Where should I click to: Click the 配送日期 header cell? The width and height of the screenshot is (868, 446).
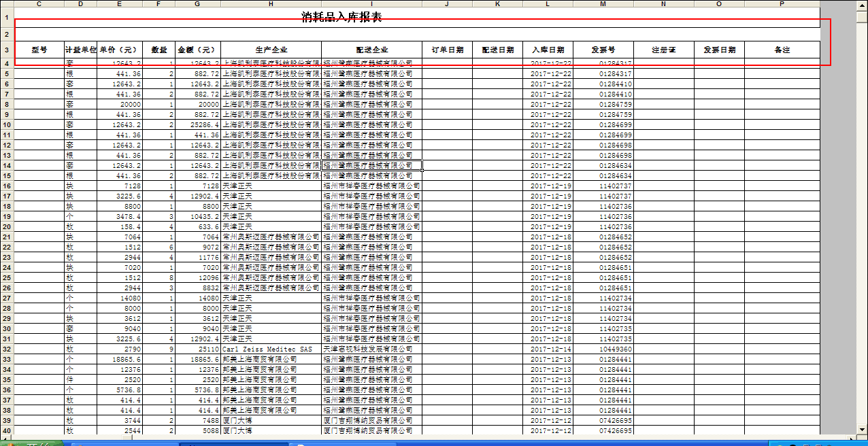click(x=497, y=50)
